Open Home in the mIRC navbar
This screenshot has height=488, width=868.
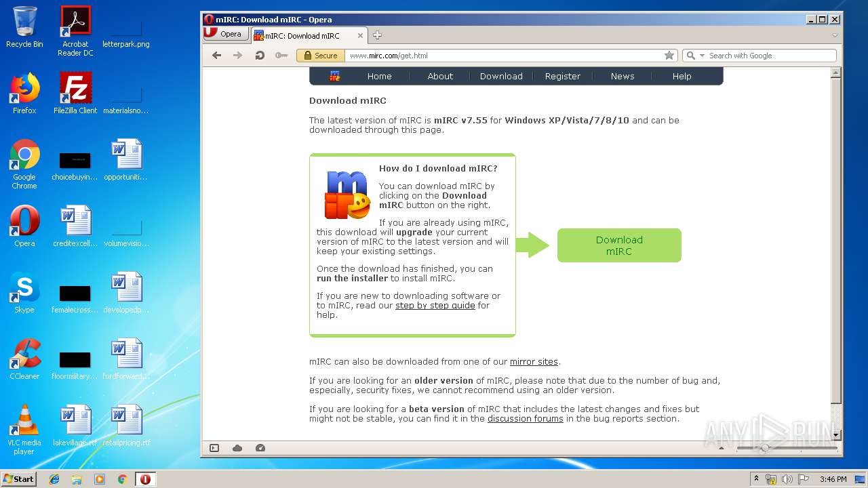[380, 77]
